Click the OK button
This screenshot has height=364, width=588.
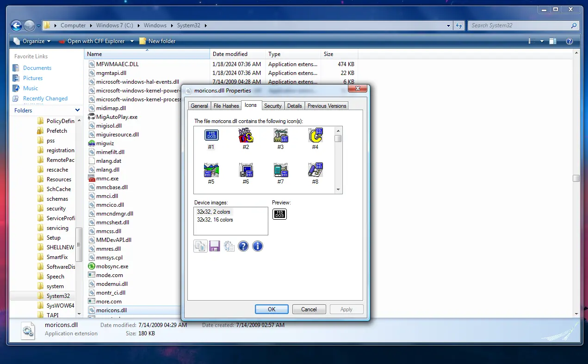tap(272, 309)
